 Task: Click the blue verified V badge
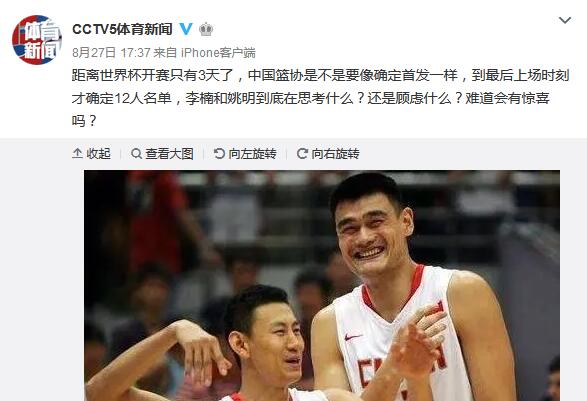click(186, 29)
